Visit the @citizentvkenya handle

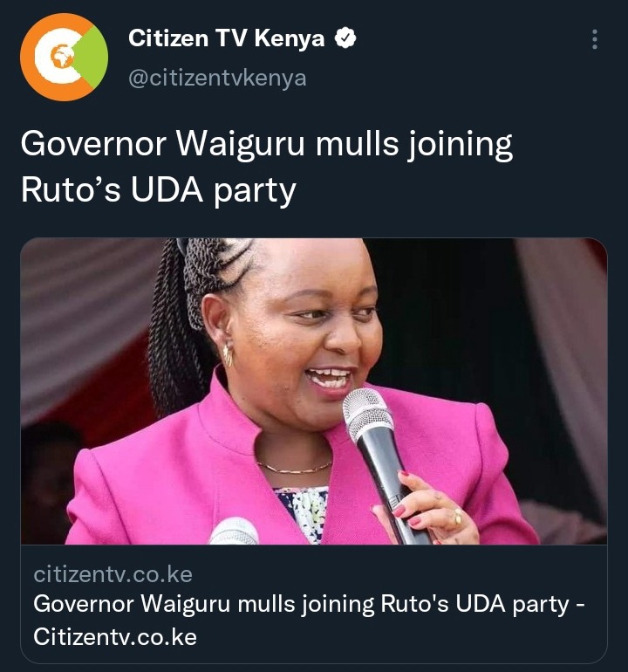(x=217, y=78)
